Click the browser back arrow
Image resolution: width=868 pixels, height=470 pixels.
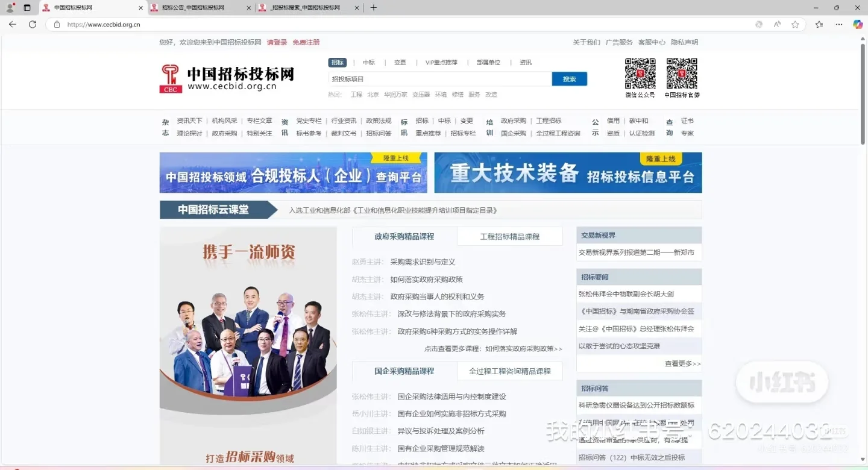[13, 24]
